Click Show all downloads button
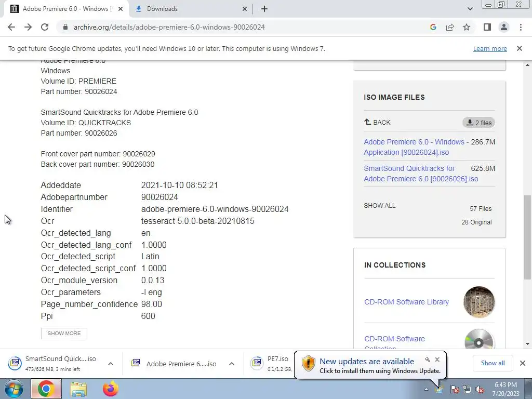Screen dimensions: 532x399 point(493,363)
